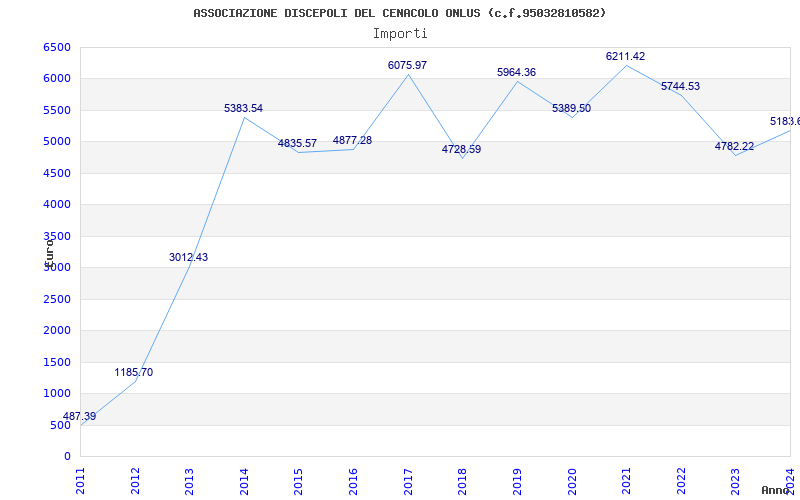The height and width of the screenshot is (500, 800).
Task: Select data label 3012.43
Action: click(x=188, y=258)
